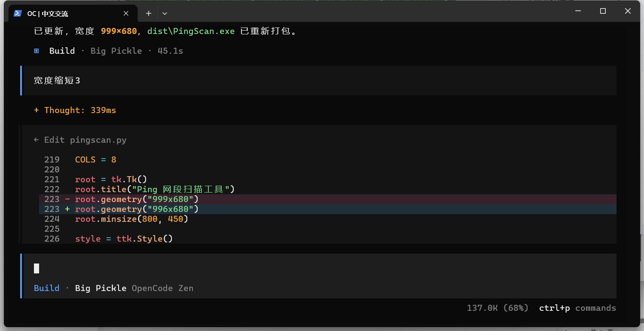This screenshot has height=331, width=644.
Task: Click the dist\PingScan.exe path text
Action: click(191, 31)
